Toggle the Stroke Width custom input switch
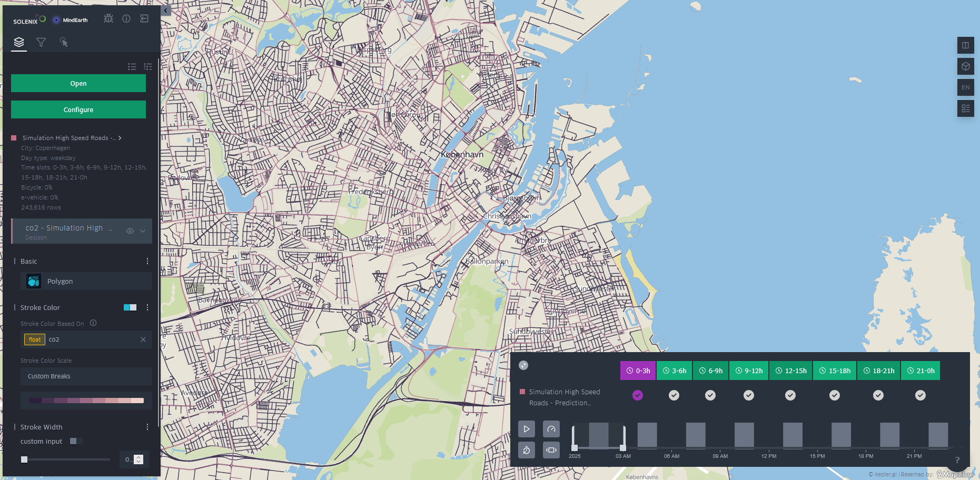The height and width of the screenshot is (480, 980). pyautogui.click(x=76, y=441)
